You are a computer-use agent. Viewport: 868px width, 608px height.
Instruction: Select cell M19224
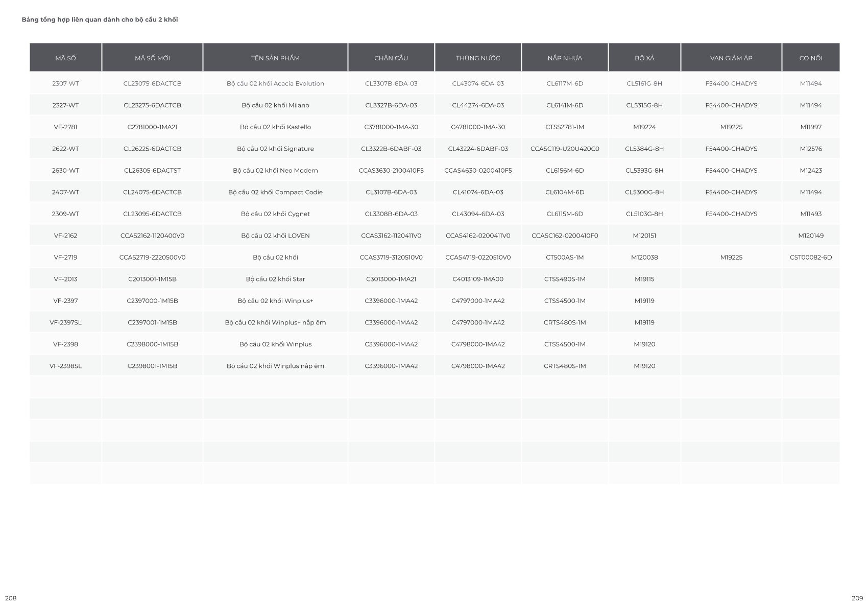644,127
